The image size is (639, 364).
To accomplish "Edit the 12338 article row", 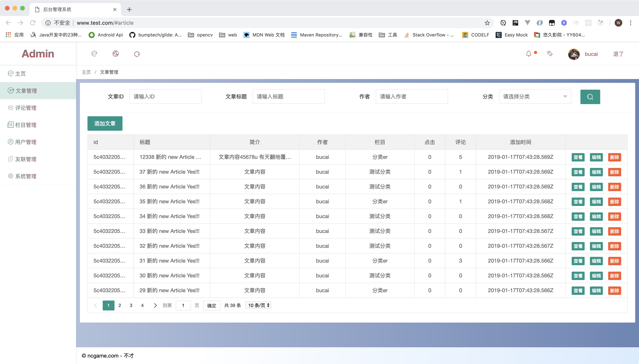I will tap(596, 157).
